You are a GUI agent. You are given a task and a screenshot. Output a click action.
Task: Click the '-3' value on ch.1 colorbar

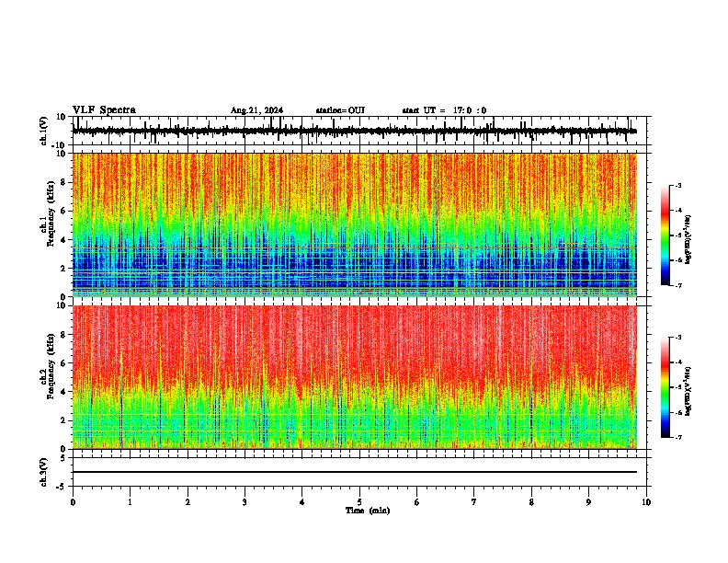coord(677,185)
